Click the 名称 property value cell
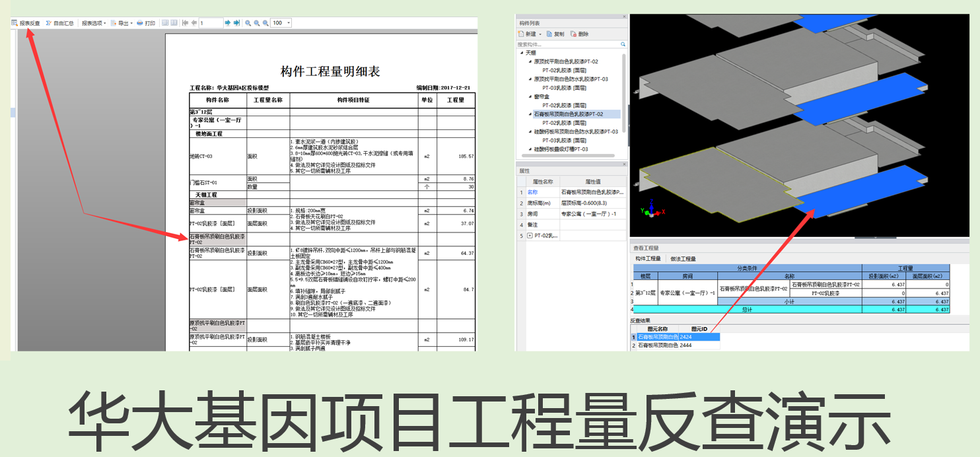980x457 pixels. tap(592, 193)
